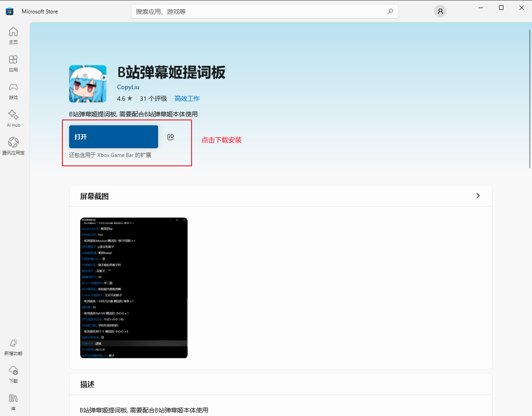Click the share icon beside 打开 button
Viewport: 532px width, 416px height.
click(171, 137)
